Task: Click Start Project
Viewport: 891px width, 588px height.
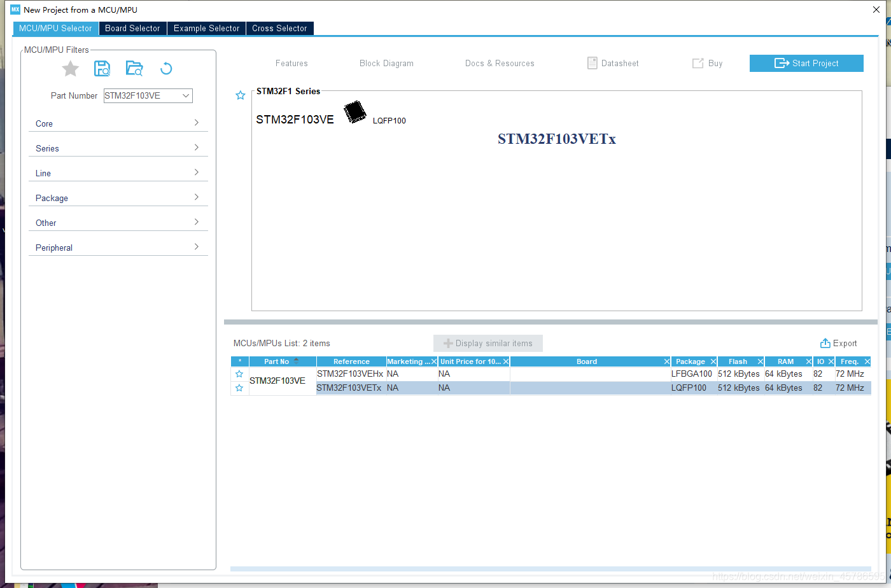Action: 806,63
